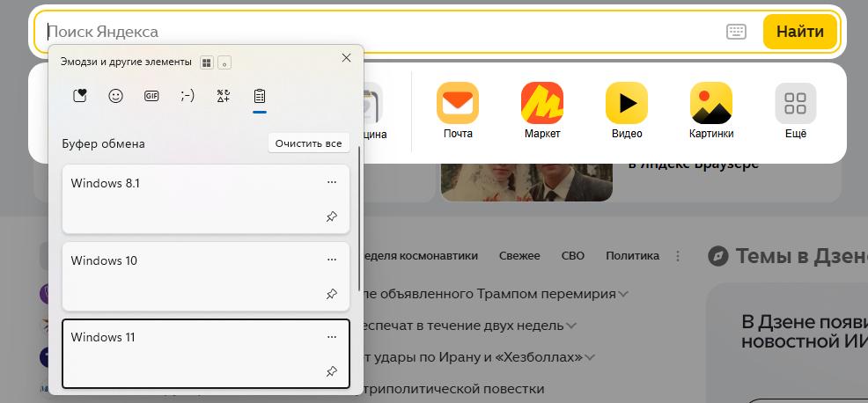Open the GIF section in emoji panel

(151, 96)
